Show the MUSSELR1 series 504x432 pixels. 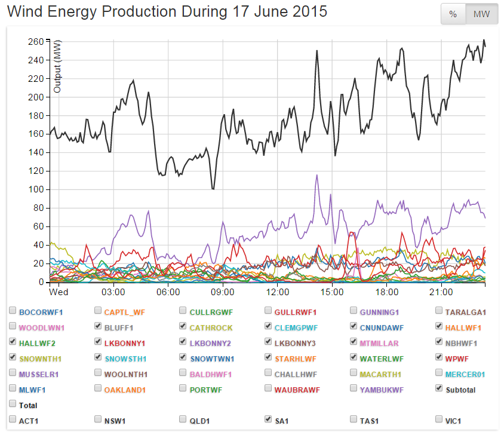click(13, 373)
